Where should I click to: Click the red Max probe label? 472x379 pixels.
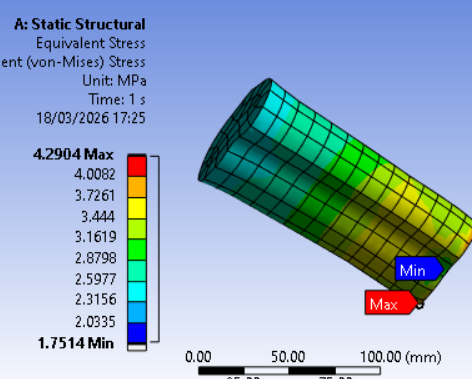(391, 303)
